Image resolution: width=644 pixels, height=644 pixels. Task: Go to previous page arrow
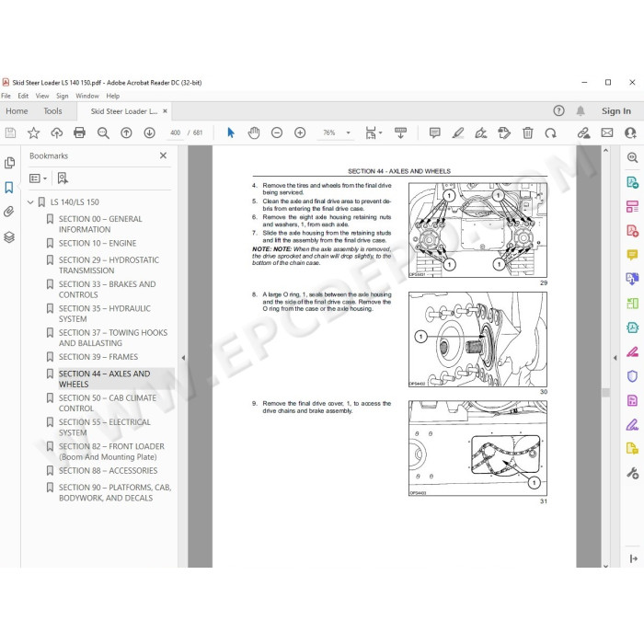coord(126,132)
